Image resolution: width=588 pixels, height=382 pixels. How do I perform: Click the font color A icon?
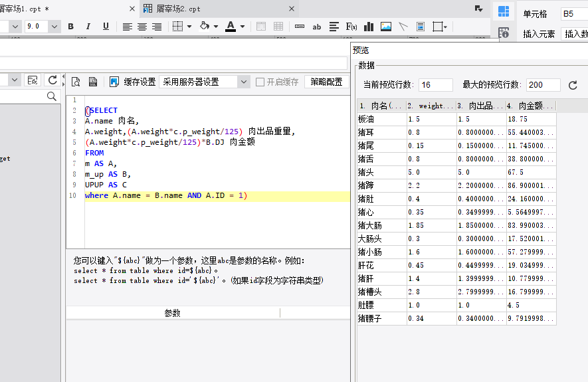click(231, 27)
